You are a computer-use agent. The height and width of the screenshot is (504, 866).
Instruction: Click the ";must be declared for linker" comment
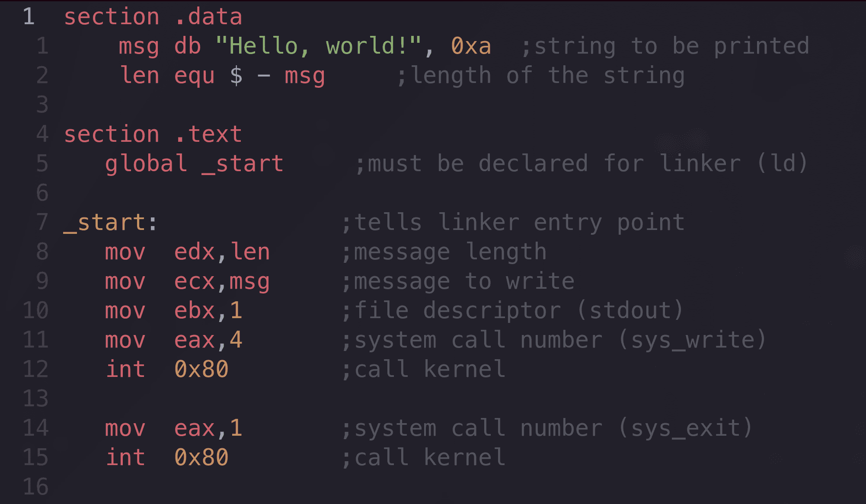581,164
